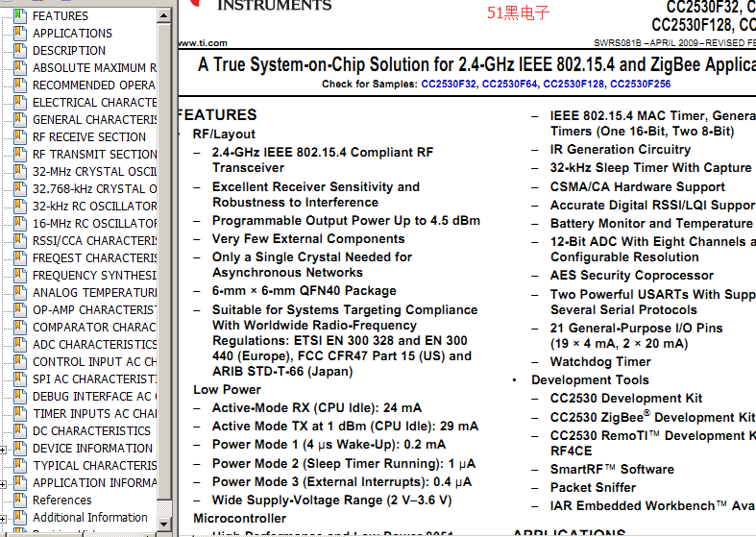Viewport: 756px width, 537px height.
Task: Select the FEATURES bookmark label
Action: (61, 16)
